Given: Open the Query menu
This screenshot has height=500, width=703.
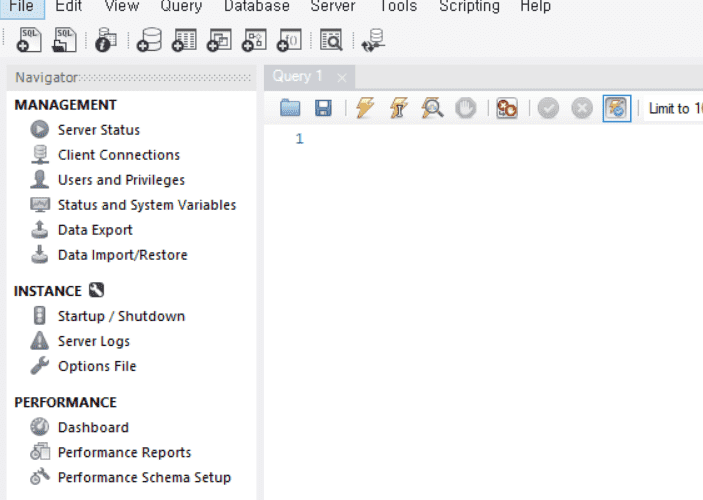Looking at the screenshot, I should point(181,6).
